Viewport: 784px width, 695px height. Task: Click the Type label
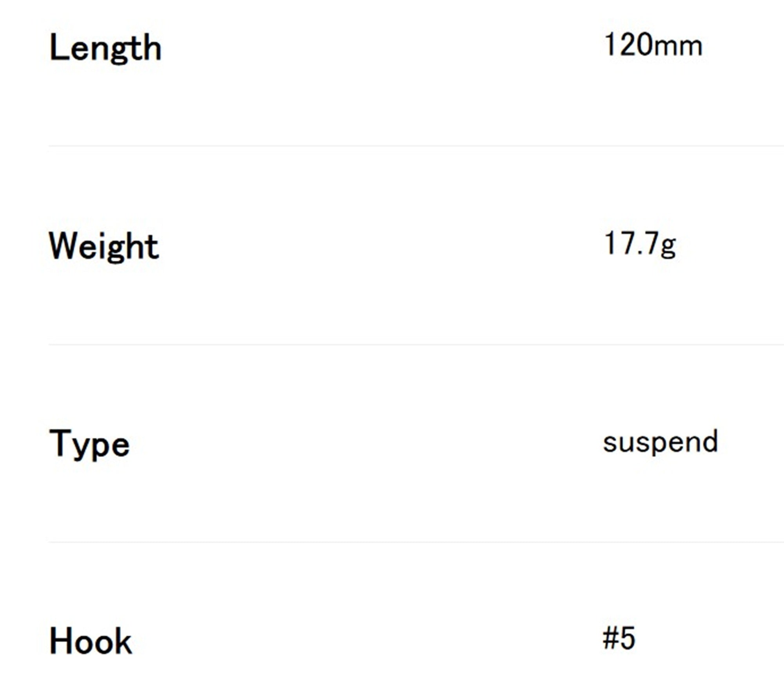point(89,444)
